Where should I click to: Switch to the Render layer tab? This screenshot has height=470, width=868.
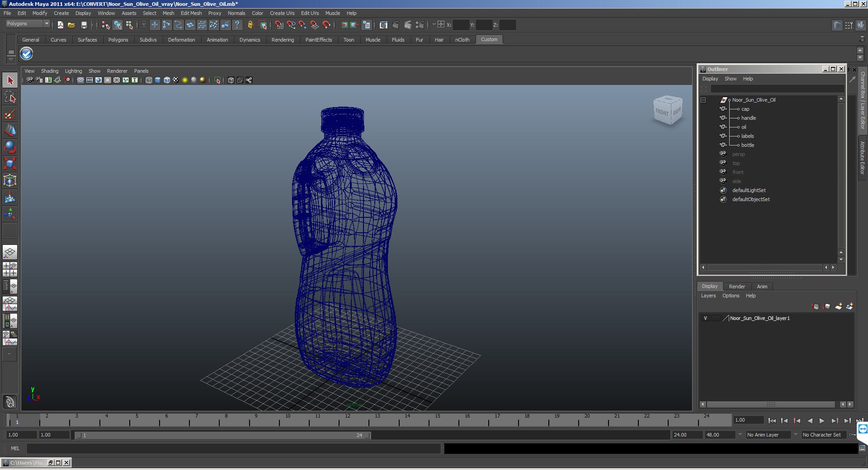point(737,287)
